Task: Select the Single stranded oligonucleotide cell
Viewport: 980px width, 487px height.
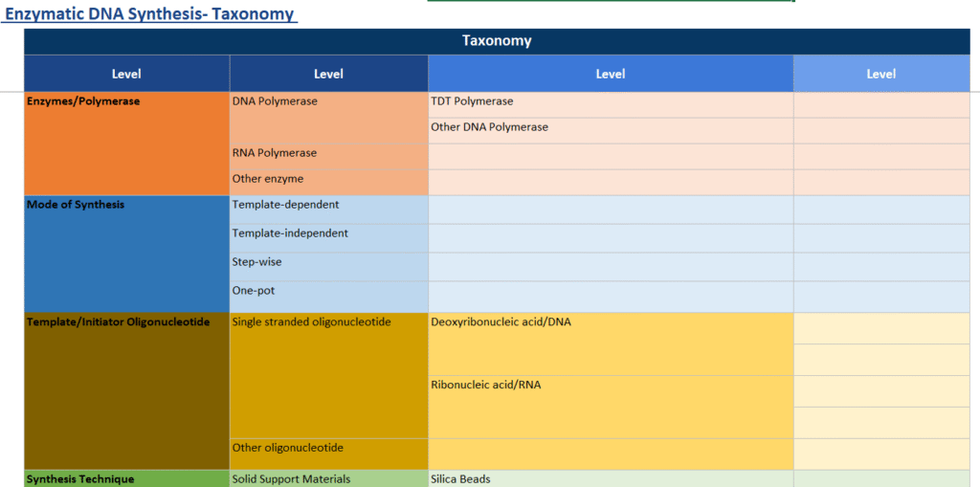Action: pyautogui.click(x=328, y=375)
